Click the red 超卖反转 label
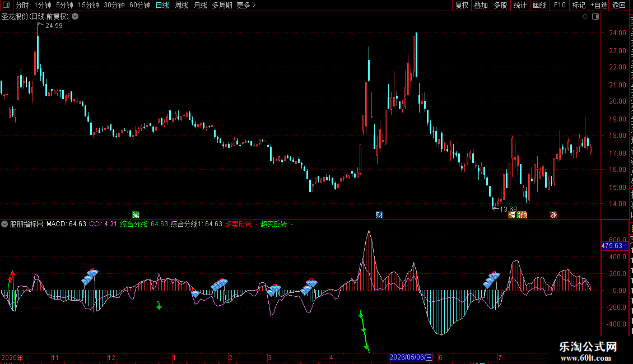633x364 pixels. [x=241, y=224]
